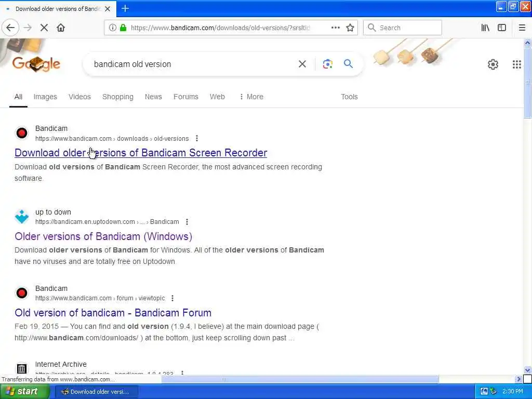Switch to Shopping results

pos(118,97)
